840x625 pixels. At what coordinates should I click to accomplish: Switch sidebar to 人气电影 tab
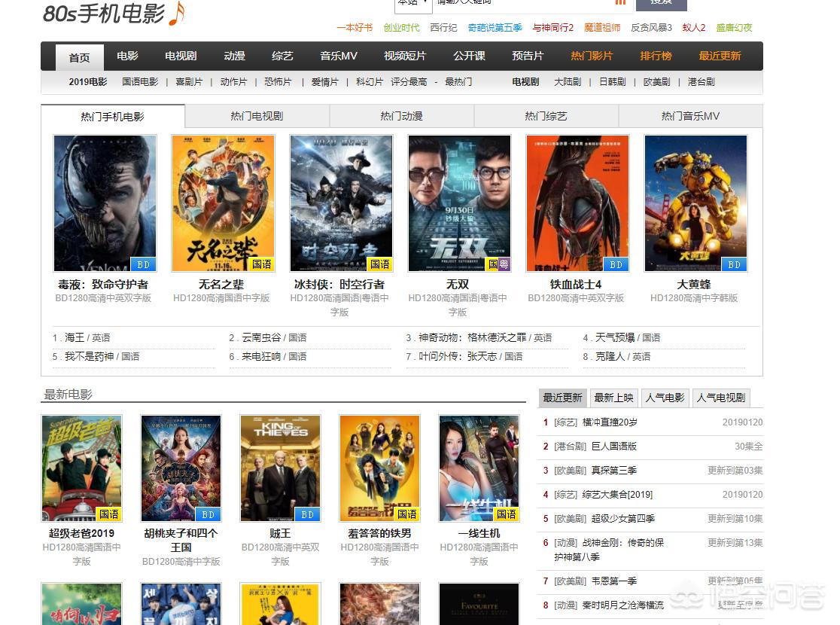(665, 398)
